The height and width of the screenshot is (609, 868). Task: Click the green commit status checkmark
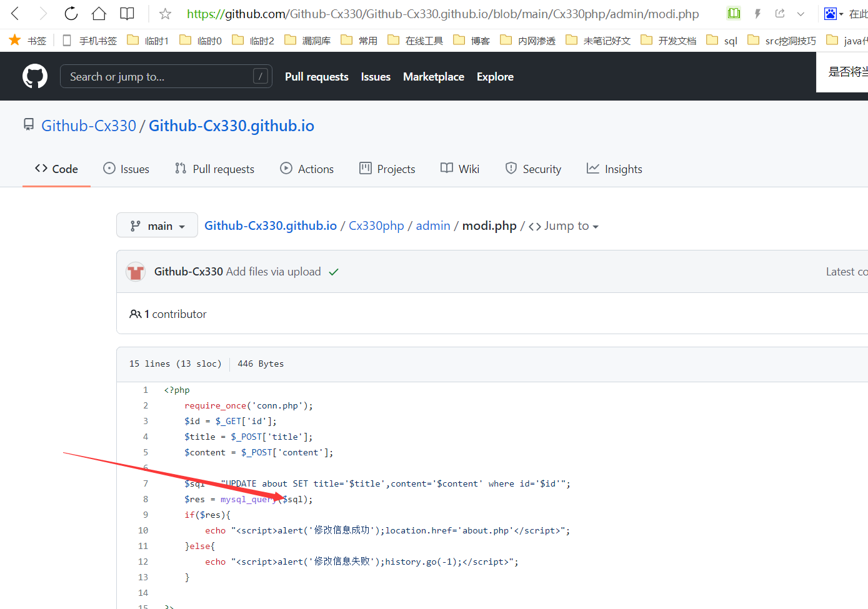pyautogui.click(x=334, y=272)
